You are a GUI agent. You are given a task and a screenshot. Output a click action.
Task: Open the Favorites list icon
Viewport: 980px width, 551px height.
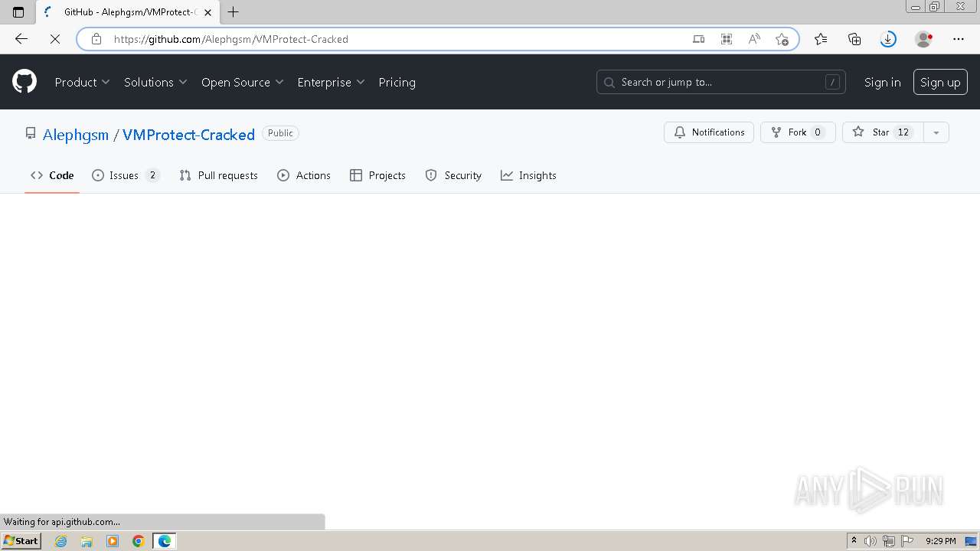coord(821,39)
